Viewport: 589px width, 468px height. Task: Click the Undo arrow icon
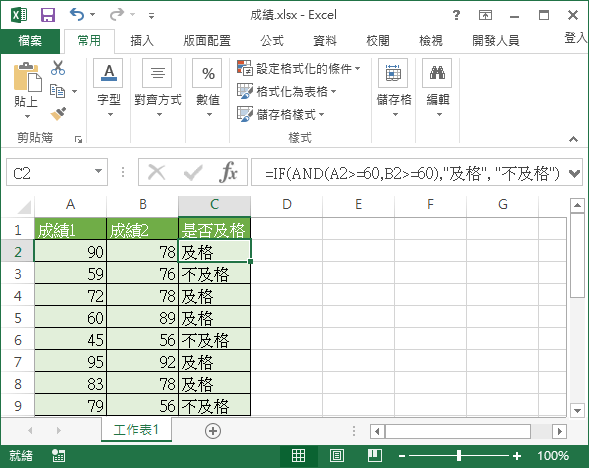(x=77, y=15)
